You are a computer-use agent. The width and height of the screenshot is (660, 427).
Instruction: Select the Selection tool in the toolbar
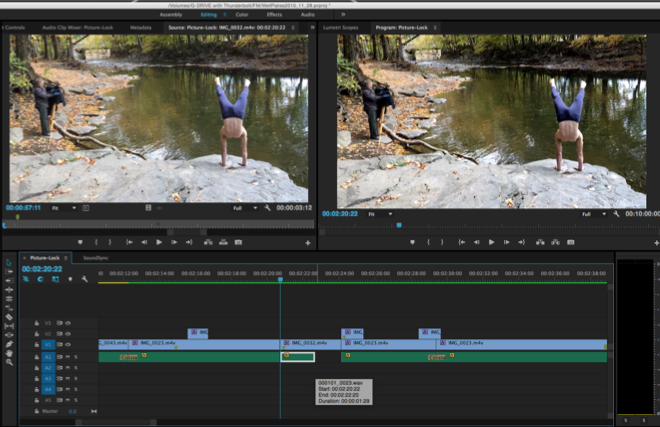(9, 262)
